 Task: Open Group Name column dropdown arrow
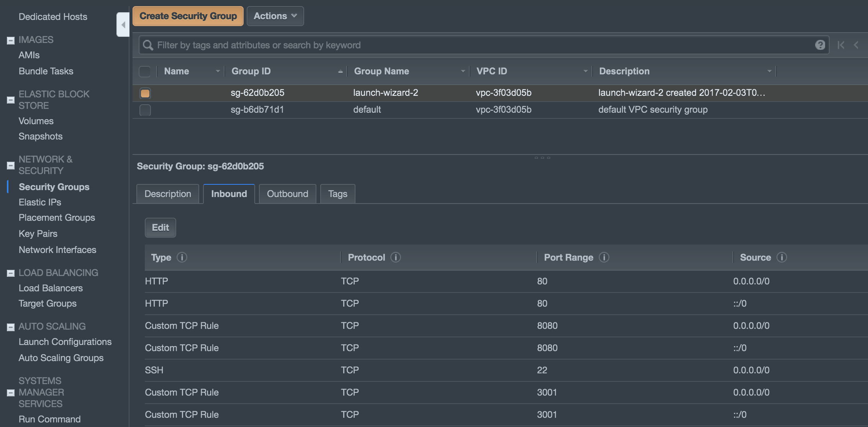(463, 71)
